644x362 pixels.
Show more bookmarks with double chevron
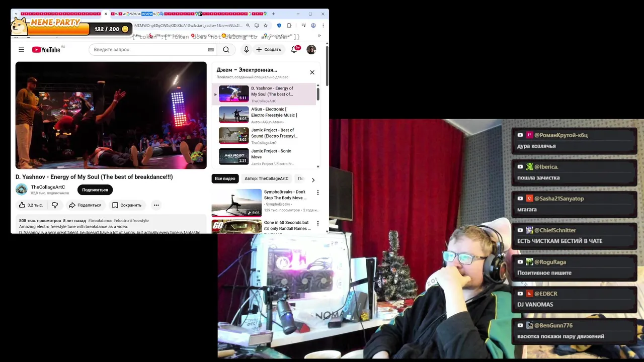(x=319, y=36)
